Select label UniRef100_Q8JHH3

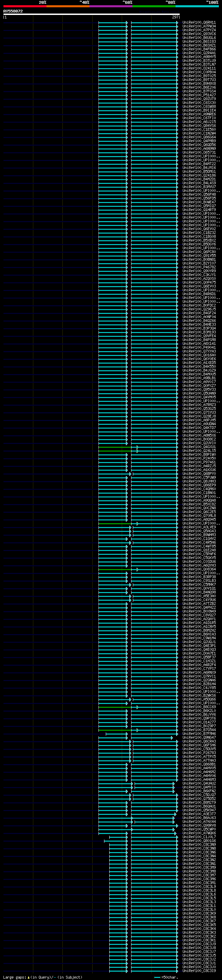pyautogui.click(x=199, y=481)
